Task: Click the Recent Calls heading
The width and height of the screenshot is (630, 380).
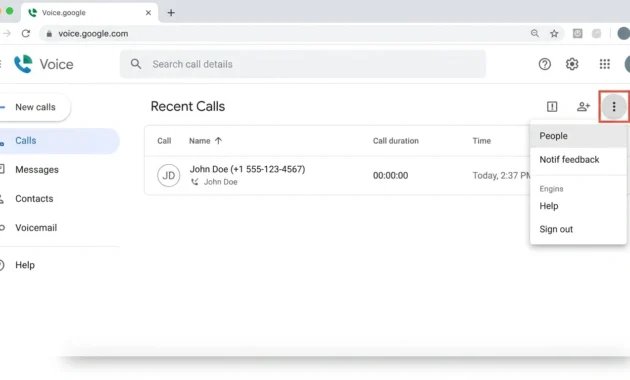Action: click(x=188, y=106)
